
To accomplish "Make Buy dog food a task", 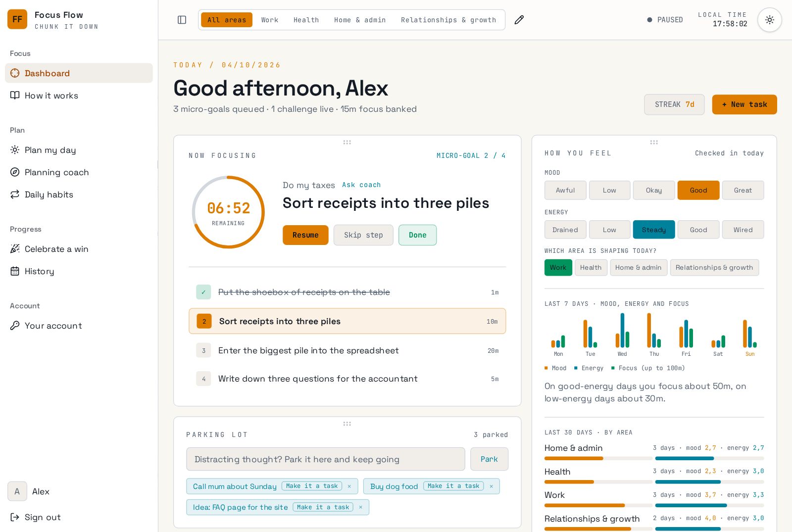I will pos(453,486).
